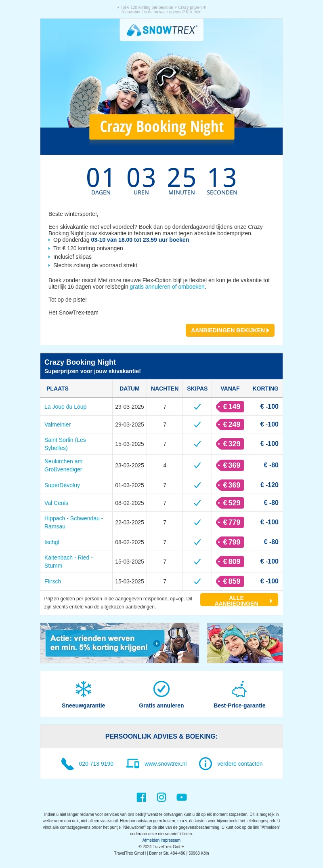Click the Facebook icon in footer
This screenshot has height=868, width=323.
tap(141, 797)
